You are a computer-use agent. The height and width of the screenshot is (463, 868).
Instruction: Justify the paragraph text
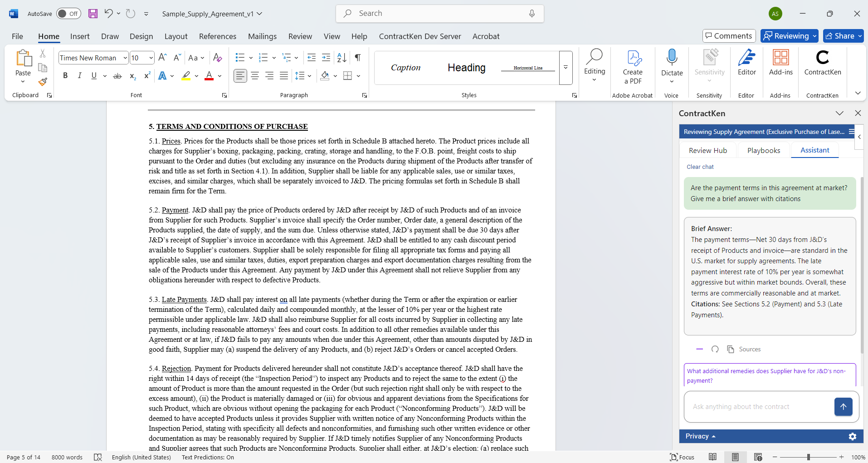click(x=284, y=76)
